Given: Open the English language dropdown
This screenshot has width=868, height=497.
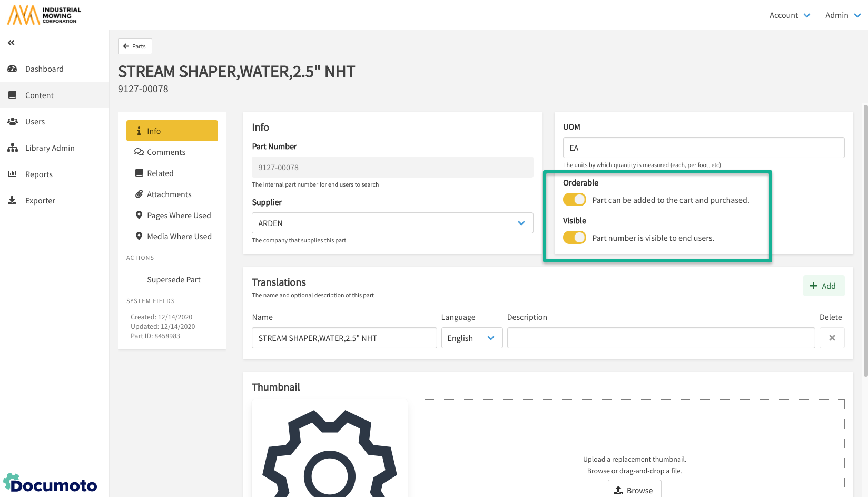Looking at the screenshot, I should (471, 338).
